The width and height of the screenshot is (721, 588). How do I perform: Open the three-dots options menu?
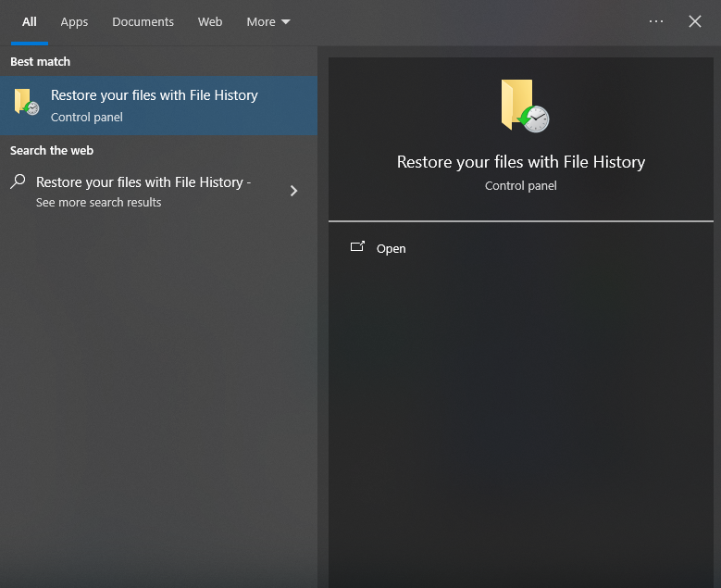[655, 21]
